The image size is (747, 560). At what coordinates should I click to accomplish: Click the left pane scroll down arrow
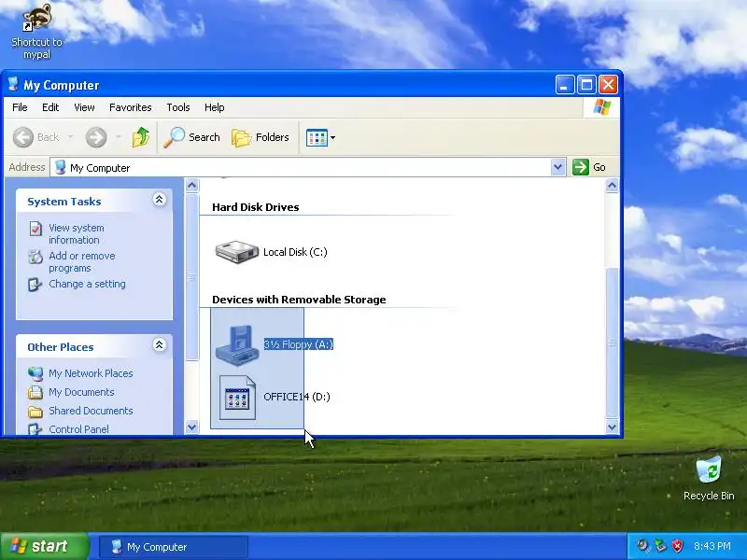click(x=192, y=427)
